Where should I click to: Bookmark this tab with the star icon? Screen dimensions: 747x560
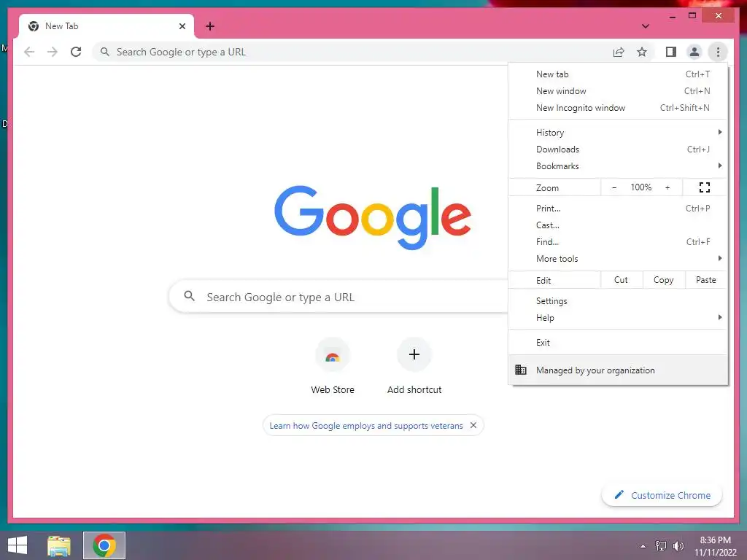642,52
